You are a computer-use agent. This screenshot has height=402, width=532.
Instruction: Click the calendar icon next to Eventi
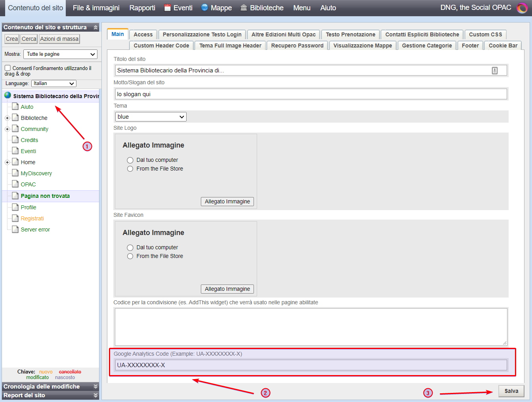pyautogui.click(x=168, y=8)
